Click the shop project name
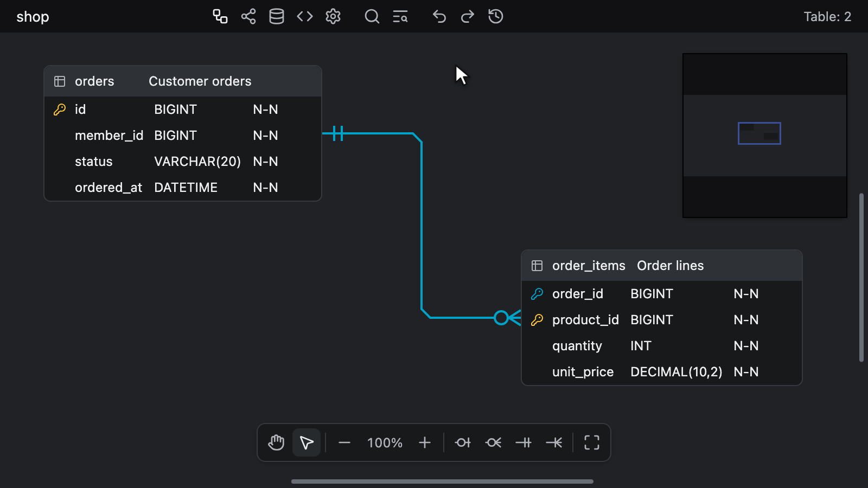 coord(33,17)
